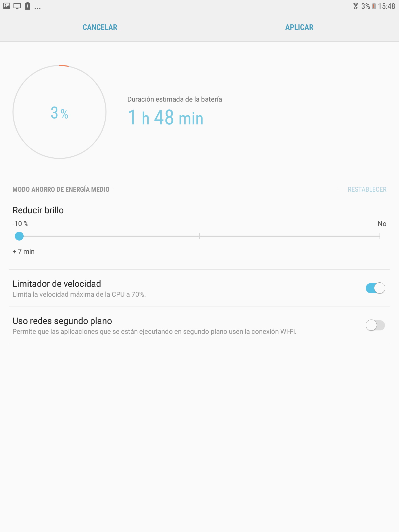This screenshot has height=532, width=399.
Task: Tap the Uso redes segundo plano description
Action: pyautogui.click(x=155, y=332)
